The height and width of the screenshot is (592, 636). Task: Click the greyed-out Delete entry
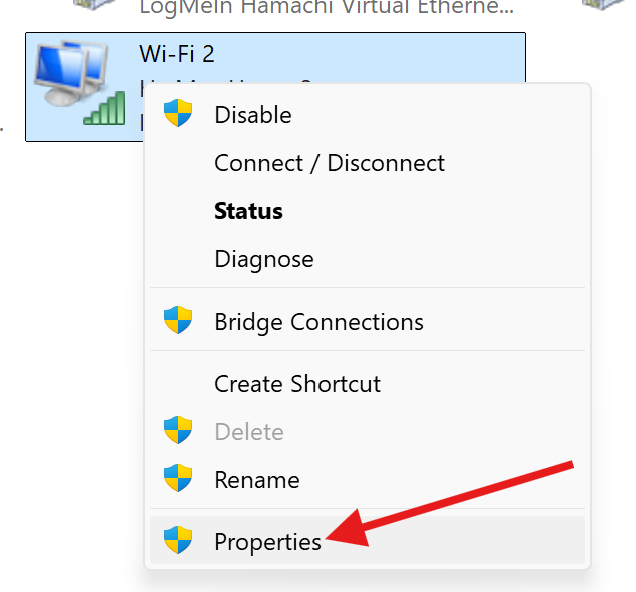point(249,432)
